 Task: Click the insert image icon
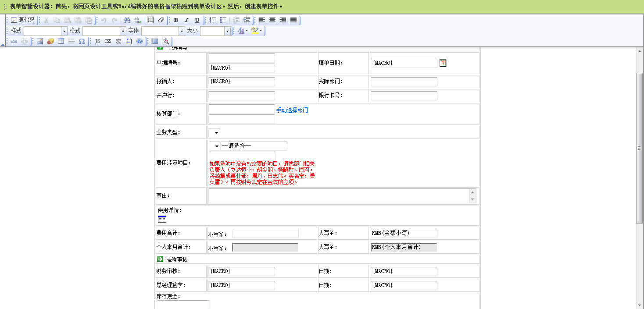pos(40,42)
